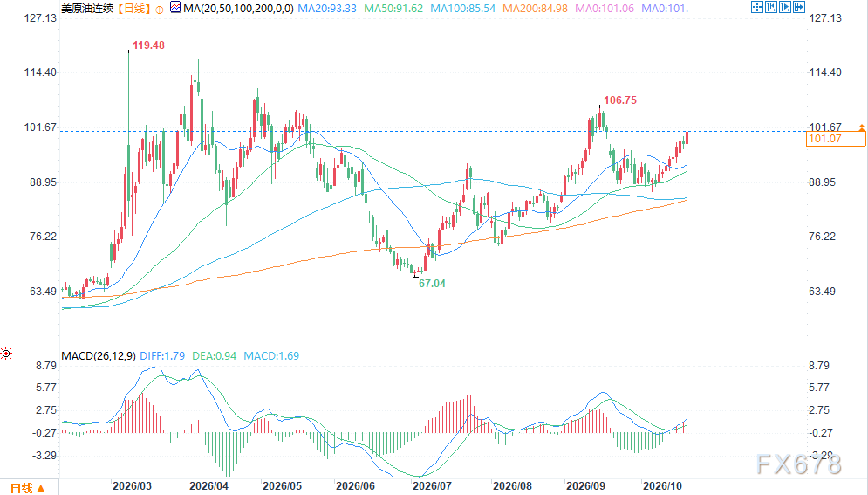The image size is (868, 495).
Task: Click the orange circled-plus icon beside 日线
Action: point(160,10)
